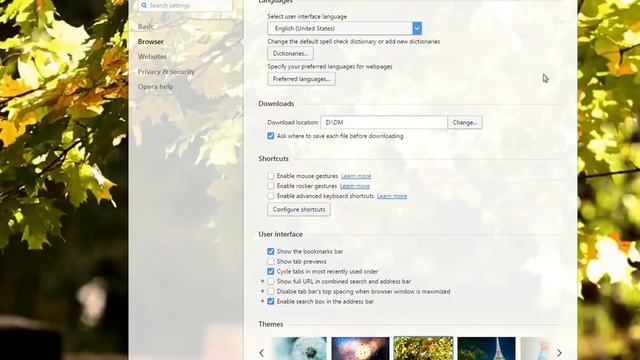Click the Downloads section heading
This screenshot has width=640, height=360.
tap(276, 104)
